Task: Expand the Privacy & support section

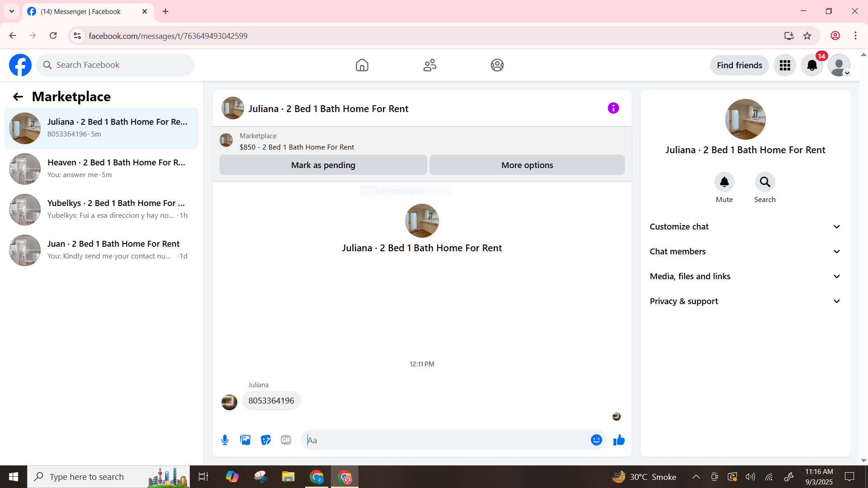Action: point(745,301)
